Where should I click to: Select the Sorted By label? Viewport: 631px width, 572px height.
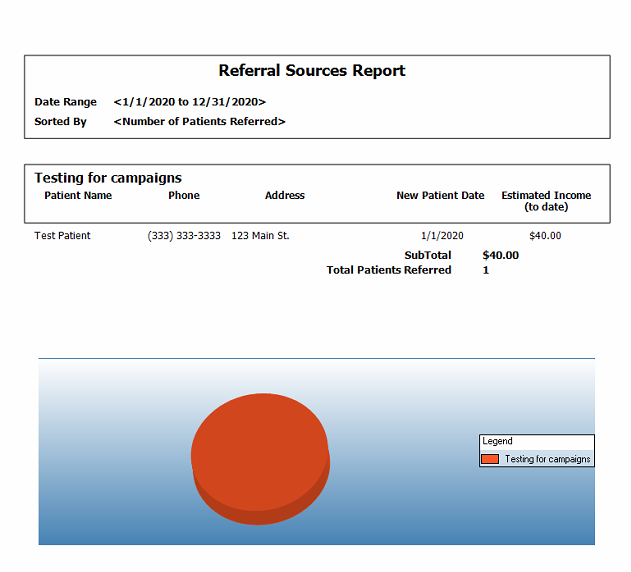[x=60, y=122]
